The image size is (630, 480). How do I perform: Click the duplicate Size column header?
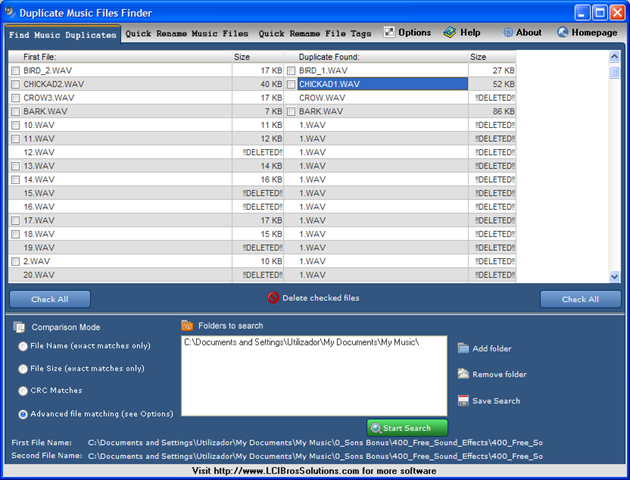click(492, 57)
